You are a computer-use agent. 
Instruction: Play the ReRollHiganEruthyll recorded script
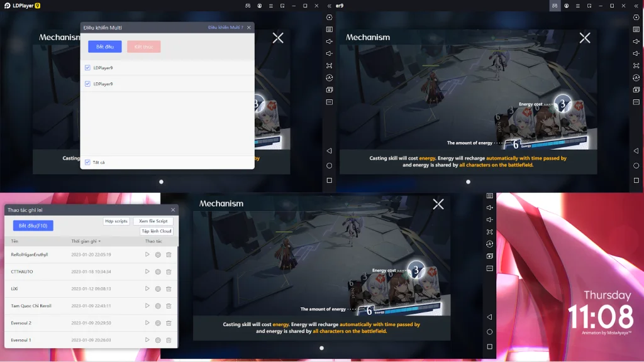pyautogui.click(x=147, y=255)
